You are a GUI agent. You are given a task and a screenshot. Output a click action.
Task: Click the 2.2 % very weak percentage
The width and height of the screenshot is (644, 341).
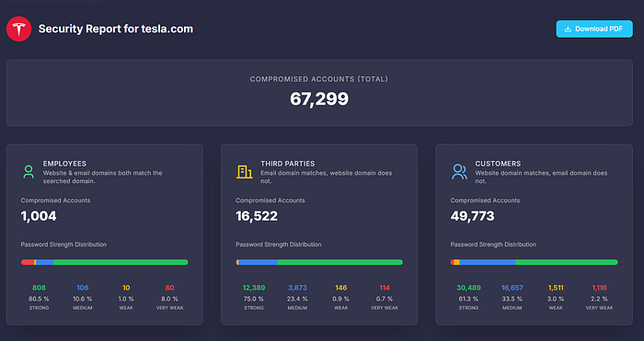tap(599, 299)
